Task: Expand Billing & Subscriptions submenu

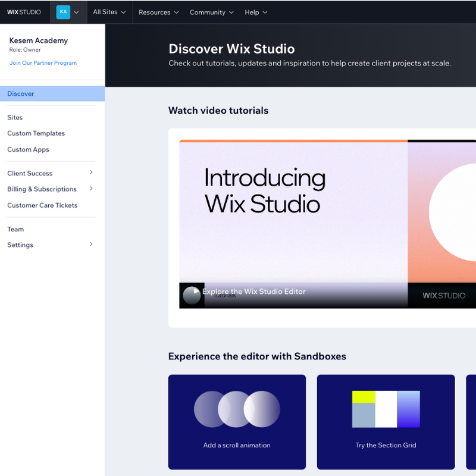Action: coord(91,189)
